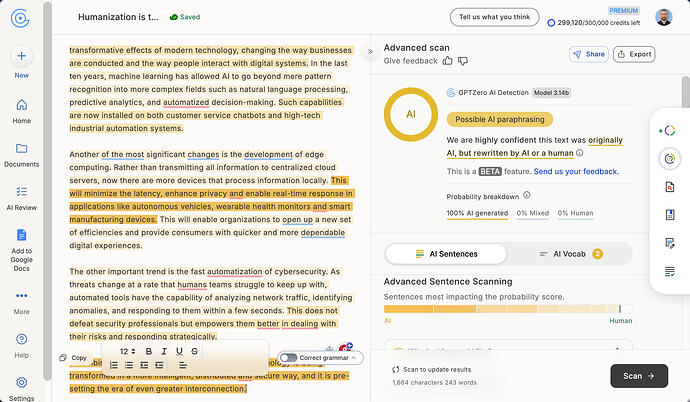Toggle underline formatting
The height and width of the screenshot is (402, 690).
pos(179,351)
